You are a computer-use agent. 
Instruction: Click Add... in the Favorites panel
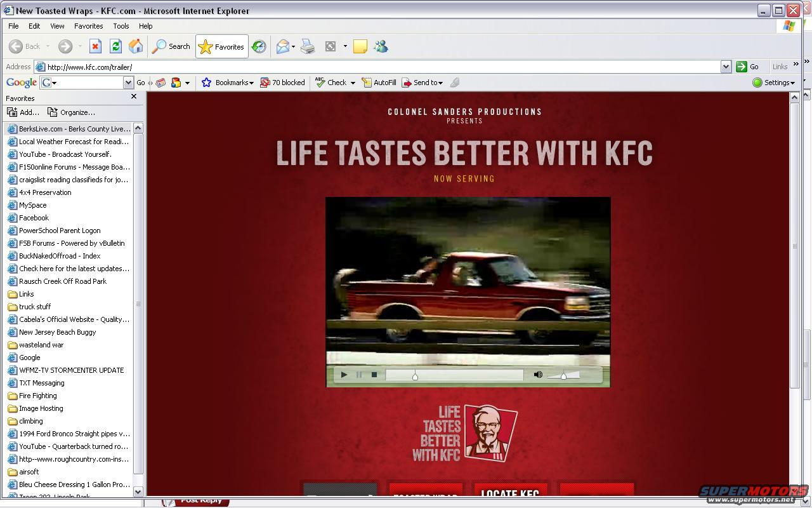coord(23,112)
